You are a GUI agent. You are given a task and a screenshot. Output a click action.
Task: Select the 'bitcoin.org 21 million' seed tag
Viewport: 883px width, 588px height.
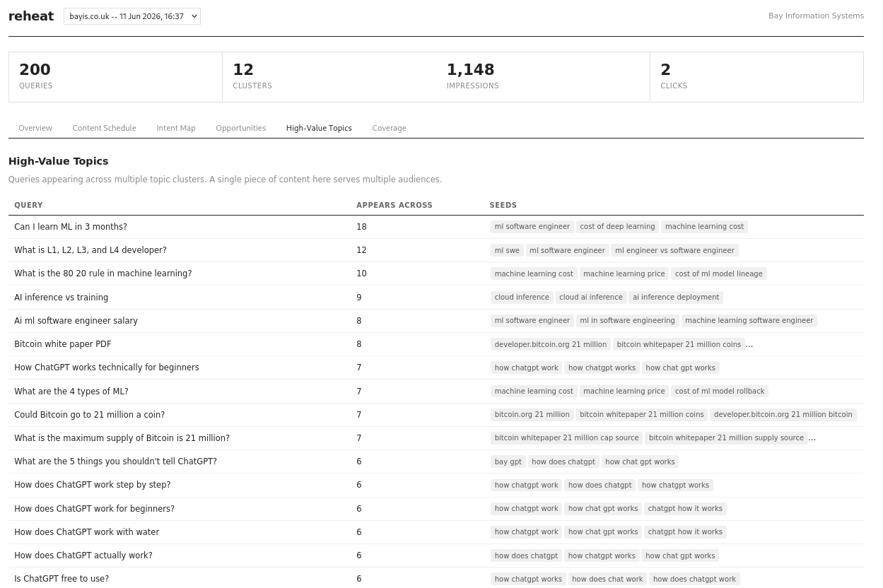pos(532,415)
